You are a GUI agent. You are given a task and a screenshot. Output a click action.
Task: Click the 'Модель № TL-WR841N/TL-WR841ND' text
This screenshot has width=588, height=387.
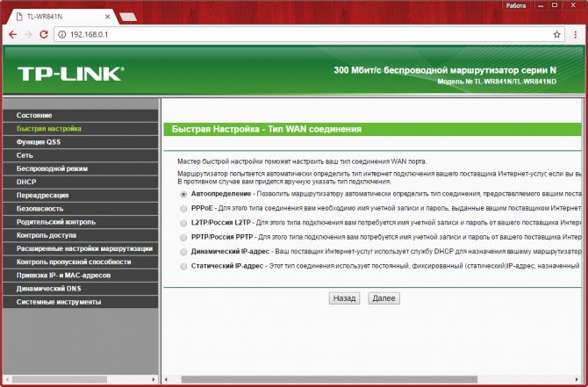497,82
